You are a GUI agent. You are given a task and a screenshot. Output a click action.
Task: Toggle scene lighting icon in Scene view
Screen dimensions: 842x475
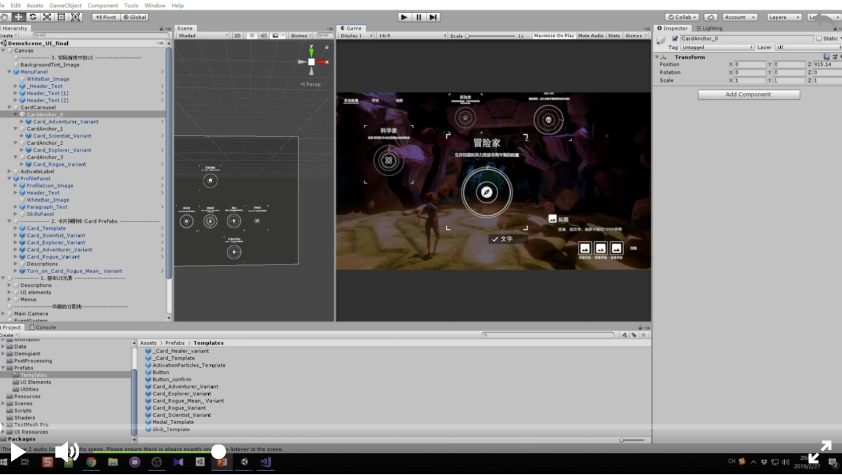(x=251, y=35)
